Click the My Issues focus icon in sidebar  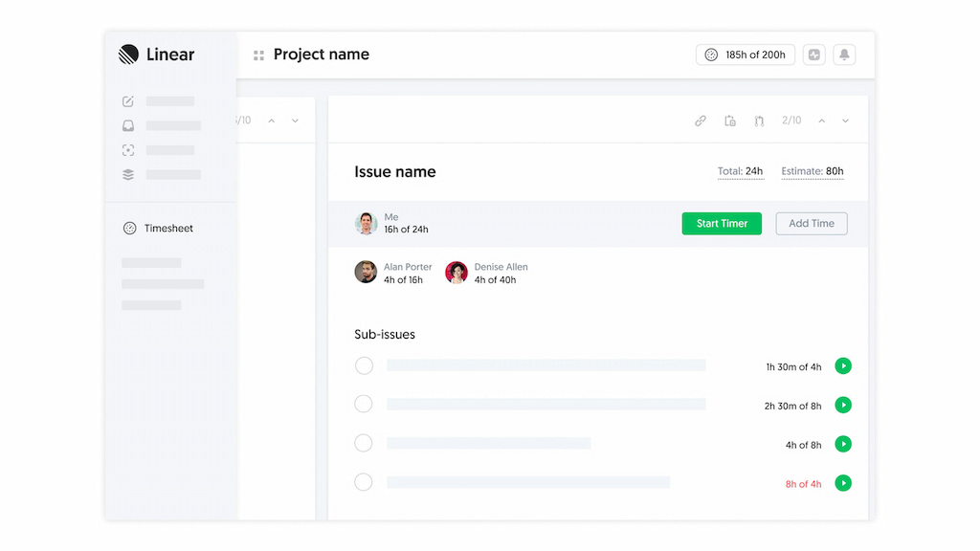pos(127,150)
